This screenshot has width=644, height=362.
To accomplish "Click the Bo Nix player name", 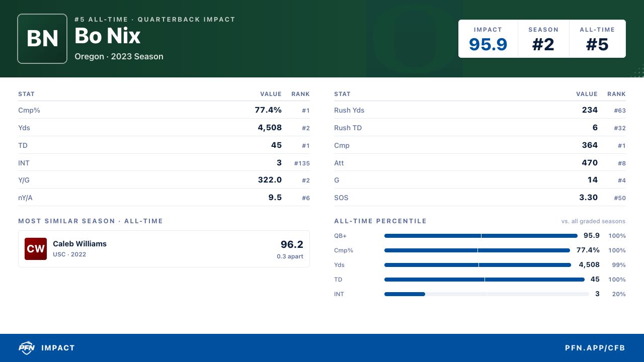I will pyautogui.click(x=107, y=36).
